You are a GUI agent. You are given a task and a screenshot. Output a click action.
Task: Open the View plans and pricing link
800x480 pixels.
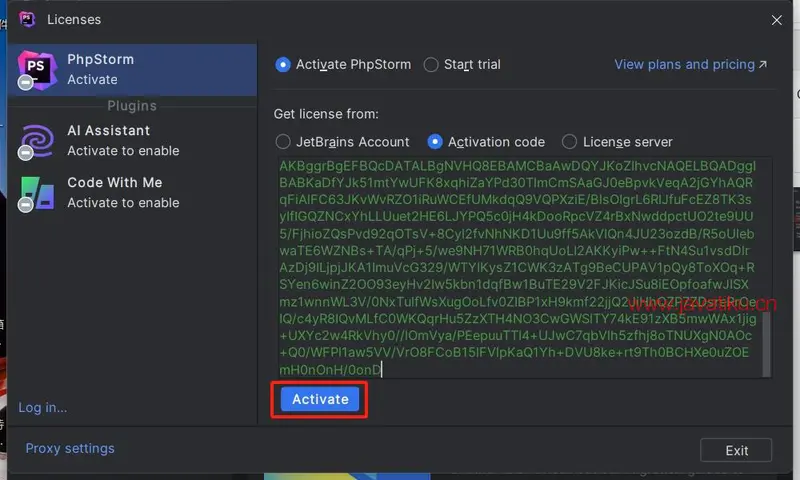tap(684, 65)
